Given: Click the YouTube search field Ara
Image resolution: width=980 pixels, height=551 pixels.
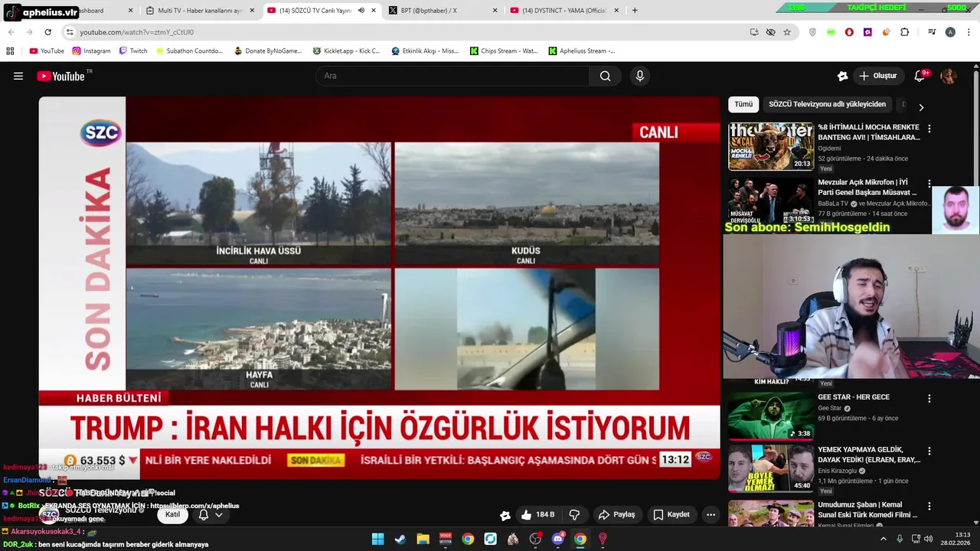Looking at the screenshot, I should (452, 76).
